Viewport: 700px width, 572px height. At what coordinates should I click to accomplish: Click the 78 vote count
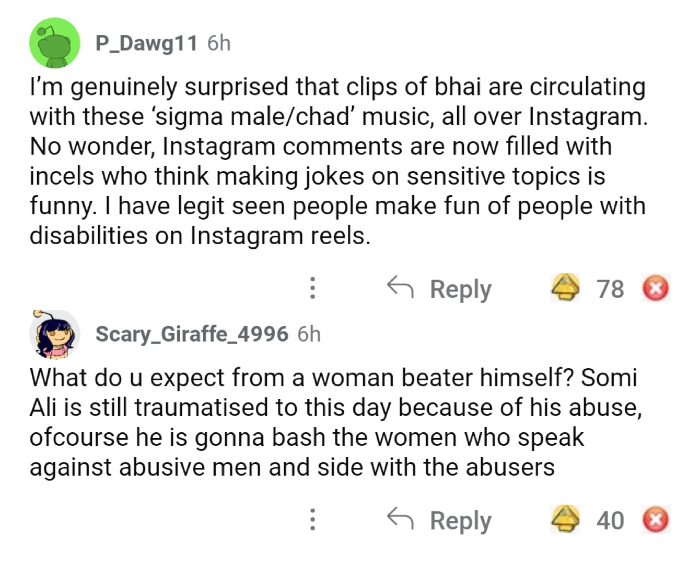(610, 289)
